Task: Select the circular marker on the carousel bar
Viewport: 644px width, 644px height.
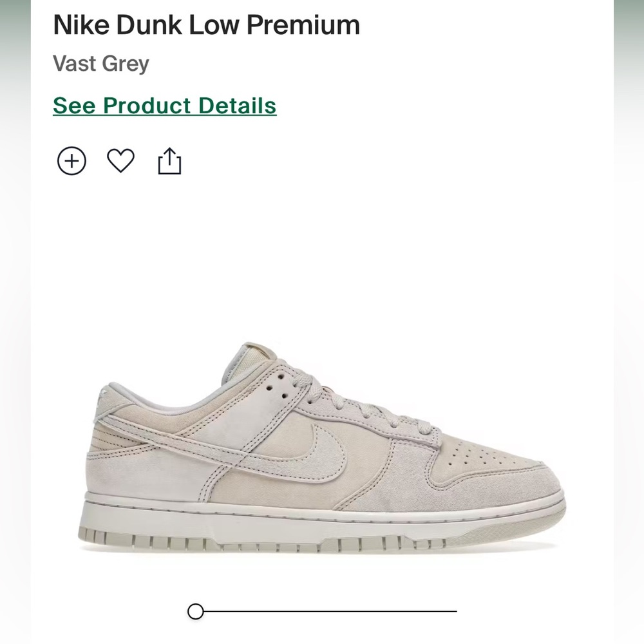Action: pos(196,612)
